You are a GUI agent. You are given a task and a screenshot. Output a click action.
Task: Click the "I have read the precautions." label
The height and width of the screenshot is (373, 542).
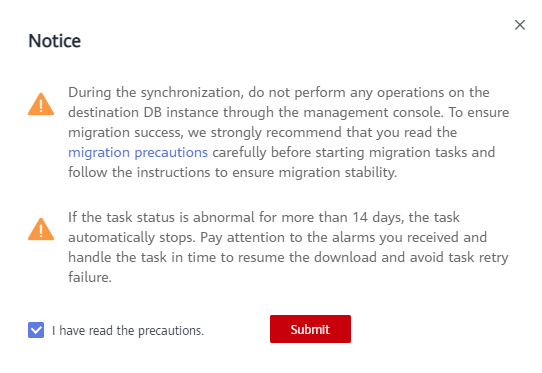(128, 330)
